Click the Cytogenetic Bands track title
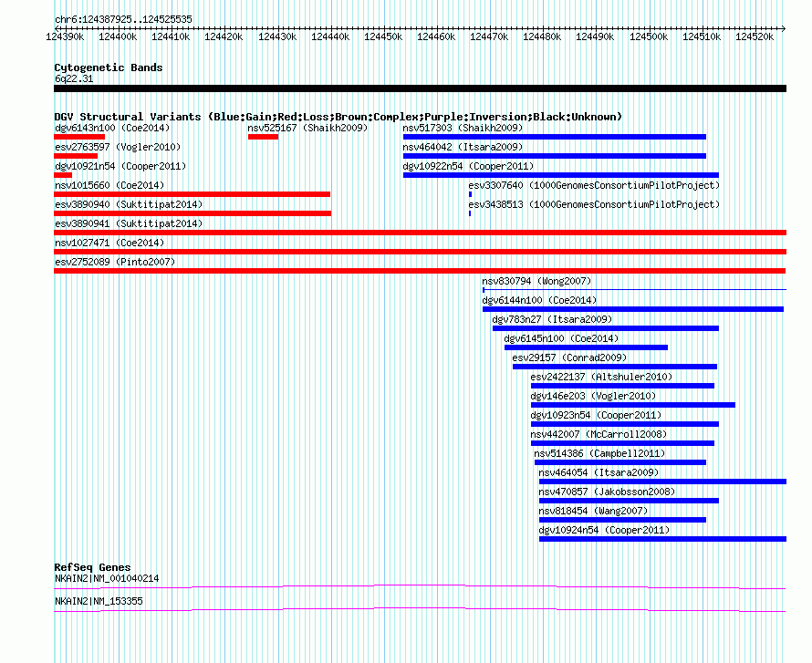812x663 pixels. (109, 67)
